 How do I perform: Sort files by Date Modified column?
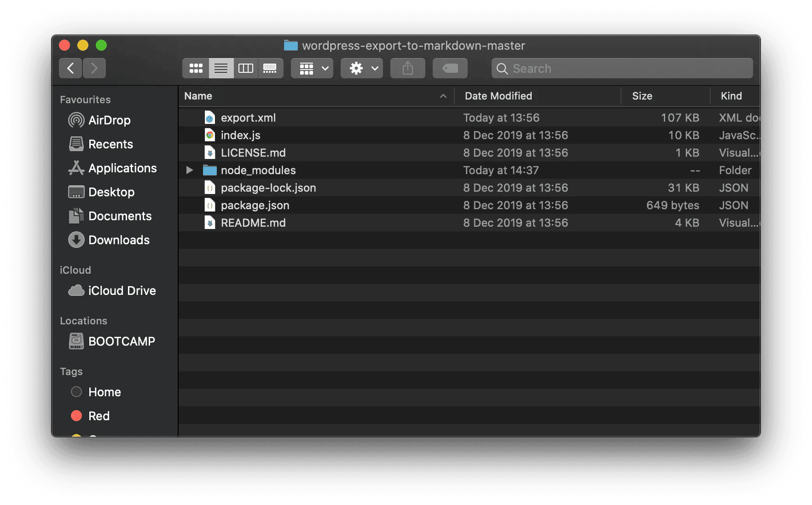click(499, 96)
